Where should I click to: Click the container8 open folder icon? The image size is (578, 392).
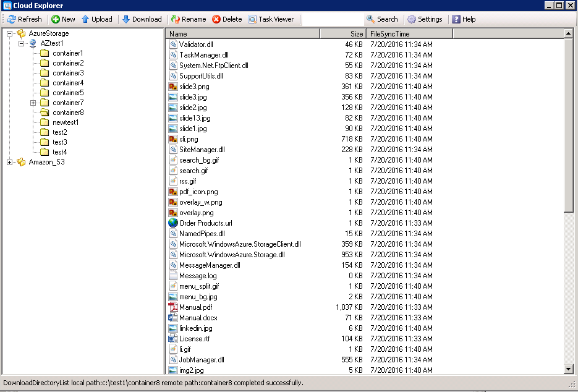tap(45, 113)
